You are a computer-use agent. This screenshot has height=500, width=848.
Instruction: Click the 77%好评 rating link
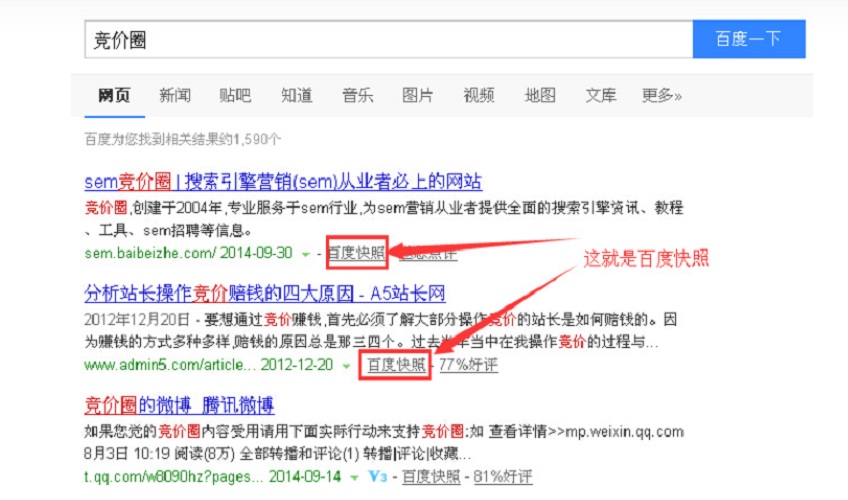(468, 365)
